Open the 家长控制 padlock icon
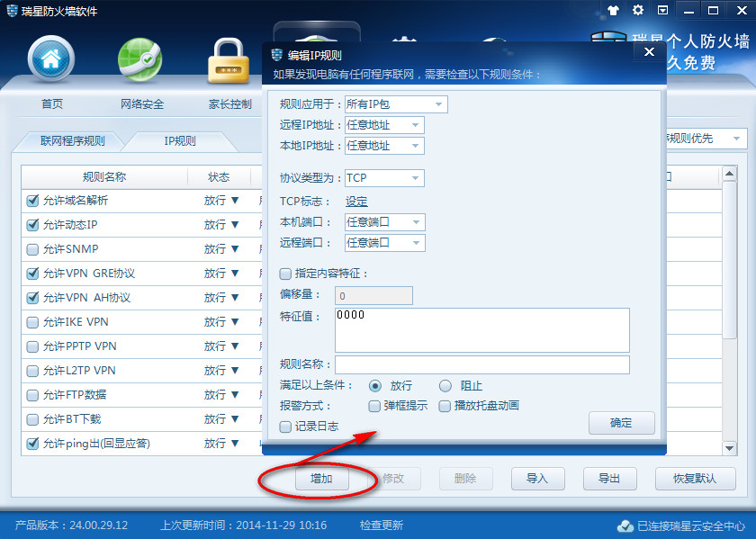This screenshot has width=756, height=539. 230,59
